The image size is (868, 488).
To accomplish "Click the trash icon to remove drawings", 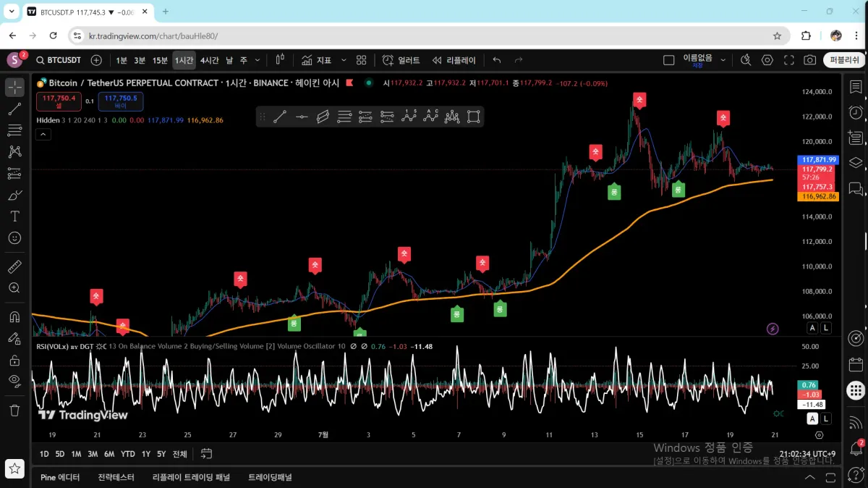I will (x=14, y=411).
